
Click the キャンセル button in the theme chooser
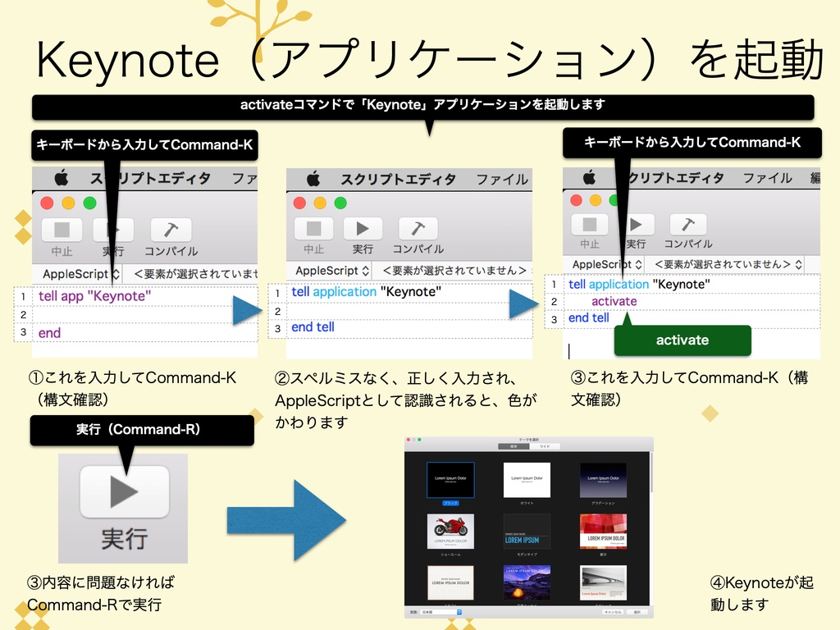613,611
